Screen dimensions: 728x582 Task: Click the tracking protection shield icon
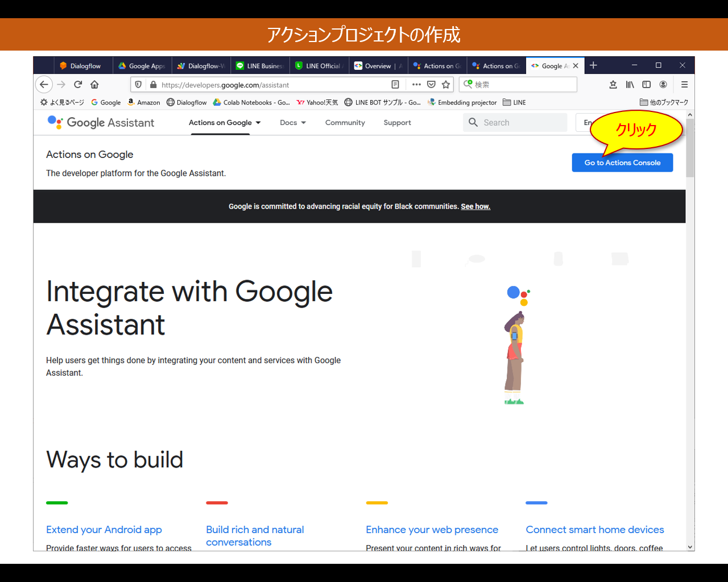138,85
